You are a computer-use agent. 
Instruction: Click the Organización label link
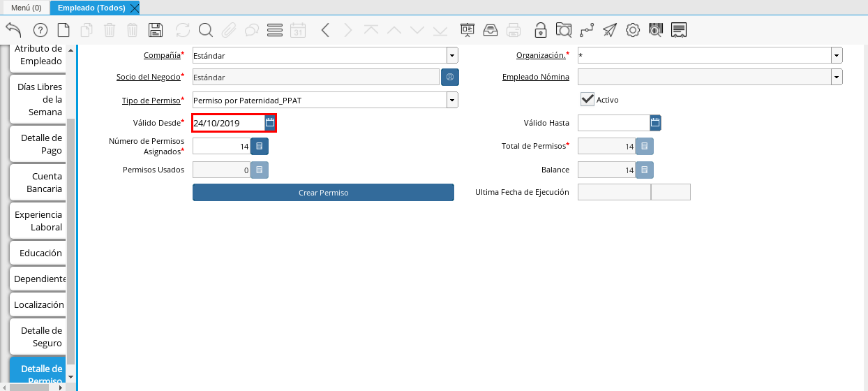click(x=541, y=55)
